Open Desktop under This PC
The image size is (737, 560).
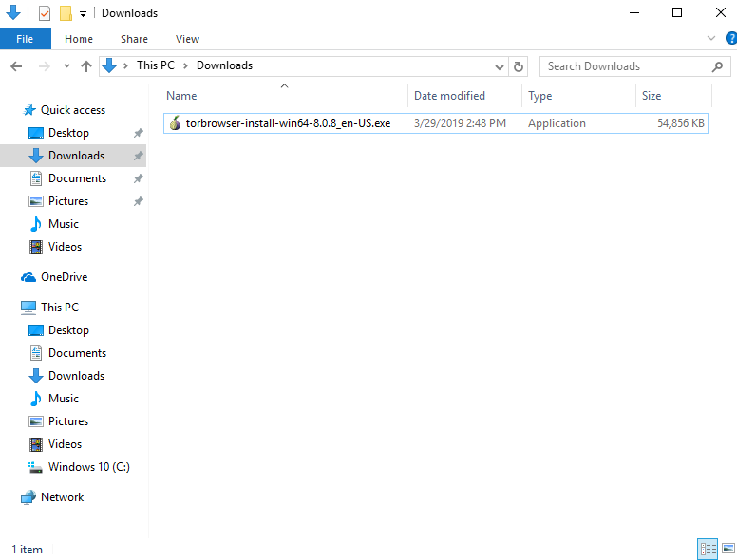[x=68, y=330]
